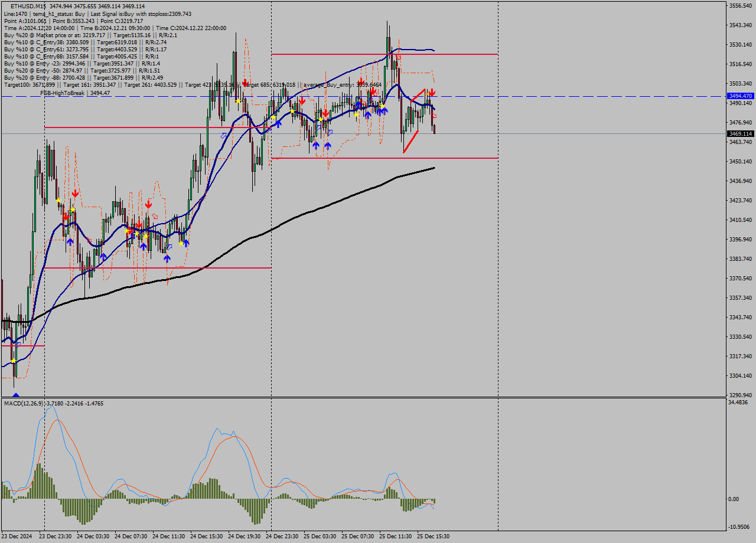Click the MACD scale value -10.9506
This screenshot has width=756, height=543.
pos(739,526)
